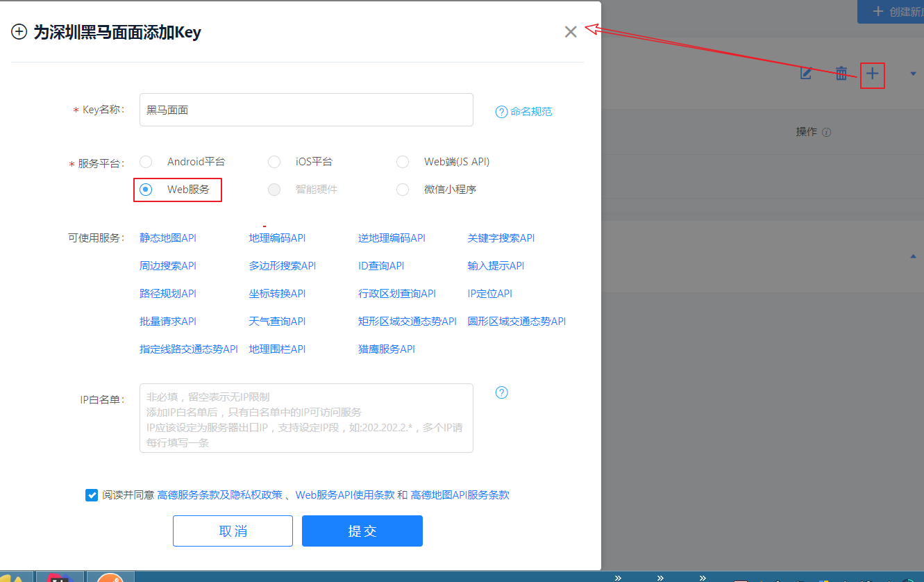
Task: Open the 多边形搜索API link
Action: tap(283, 266)
